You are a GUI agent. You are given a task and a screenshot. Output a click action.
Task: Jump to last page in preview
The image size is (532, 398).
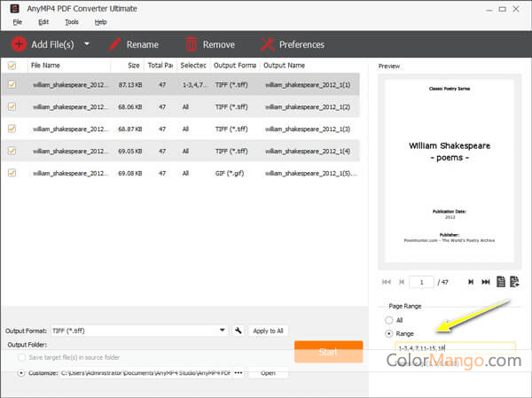(x=485, y=282)
